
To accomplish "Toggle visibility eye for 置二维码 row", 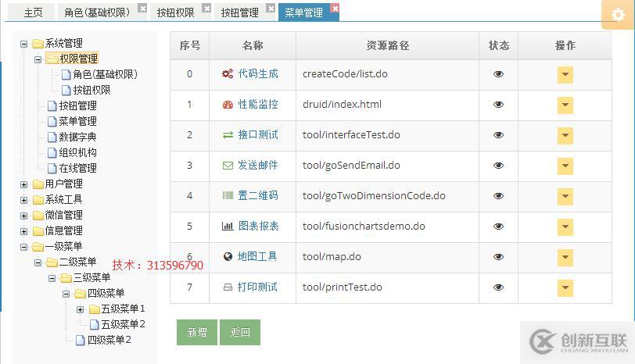I will tap(498, 196).
